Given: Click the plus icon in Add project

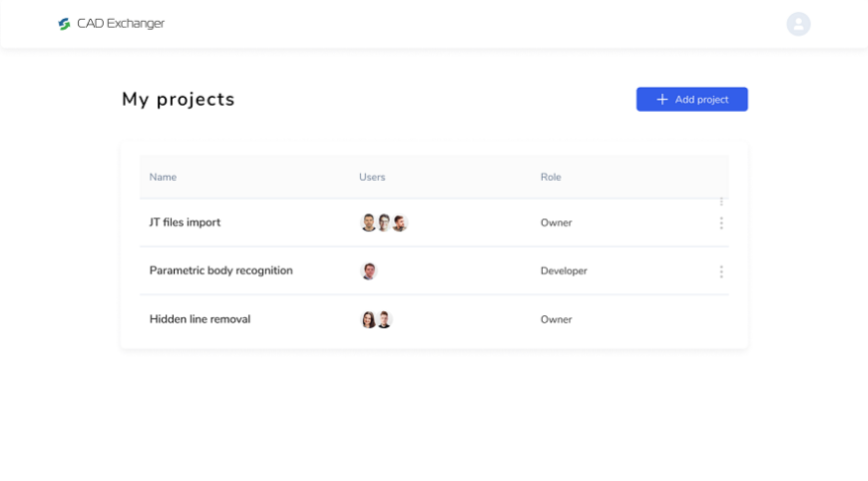Looking at the screenshot, I should click(x=661, y=100).
